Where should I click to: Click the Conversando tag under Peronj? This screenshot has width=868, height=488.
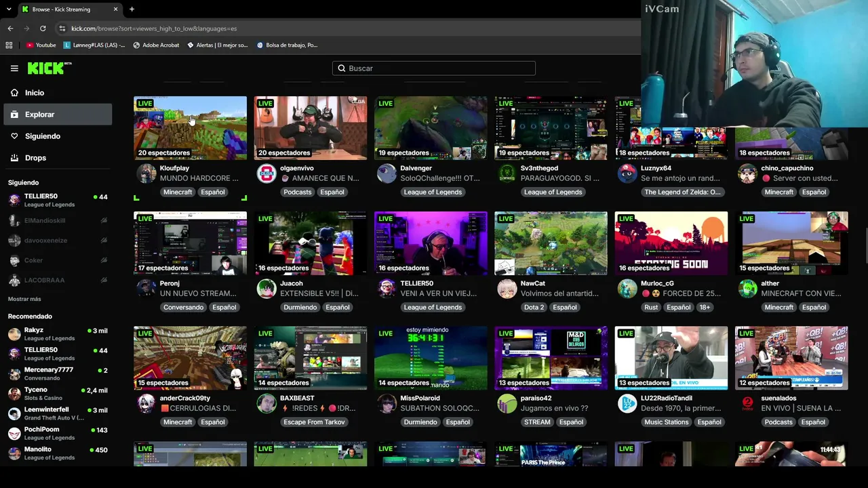tap(183, 307)
